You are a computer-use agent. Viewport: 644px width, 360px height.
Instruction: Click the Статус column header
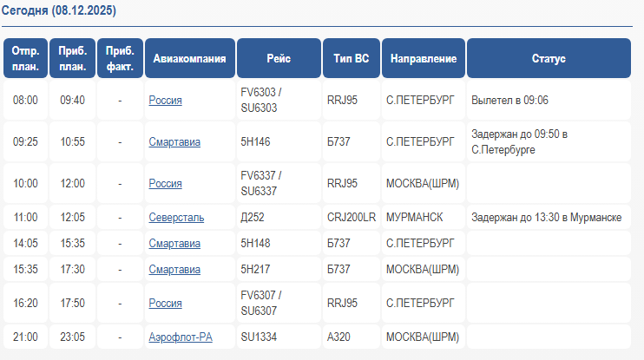coord(548,59)
